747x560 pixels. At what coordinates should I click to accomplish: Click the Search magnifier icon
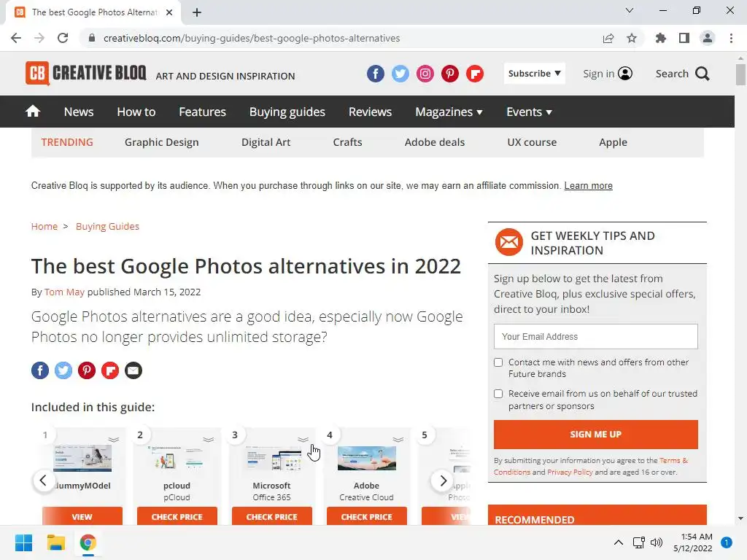coord(703,74)
